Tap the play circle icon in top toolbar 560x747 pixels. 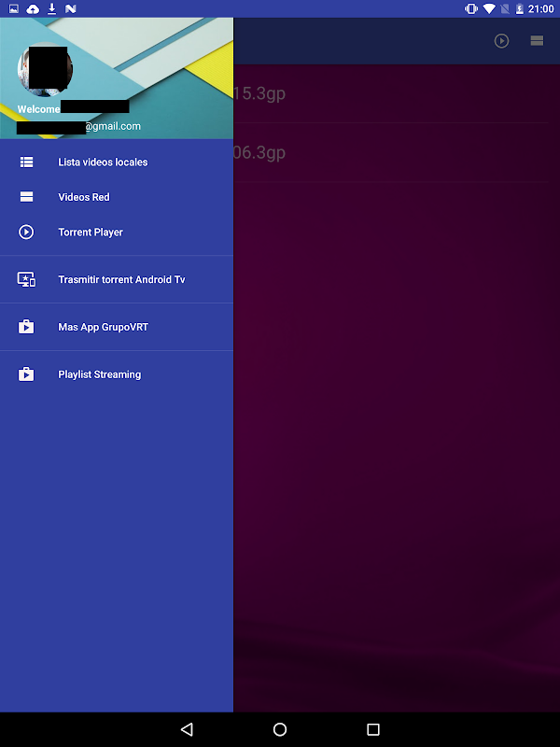501,41
